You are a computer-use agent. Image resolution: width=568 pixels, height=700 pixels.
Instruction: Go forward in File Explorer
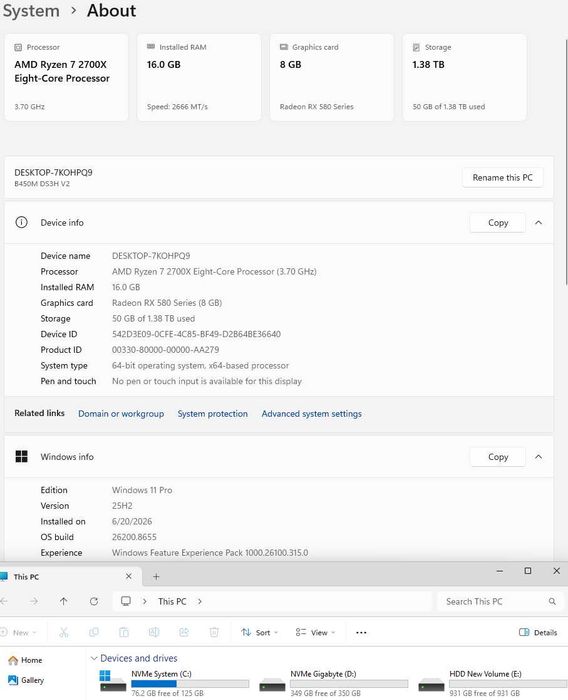[x=34, y=602]
